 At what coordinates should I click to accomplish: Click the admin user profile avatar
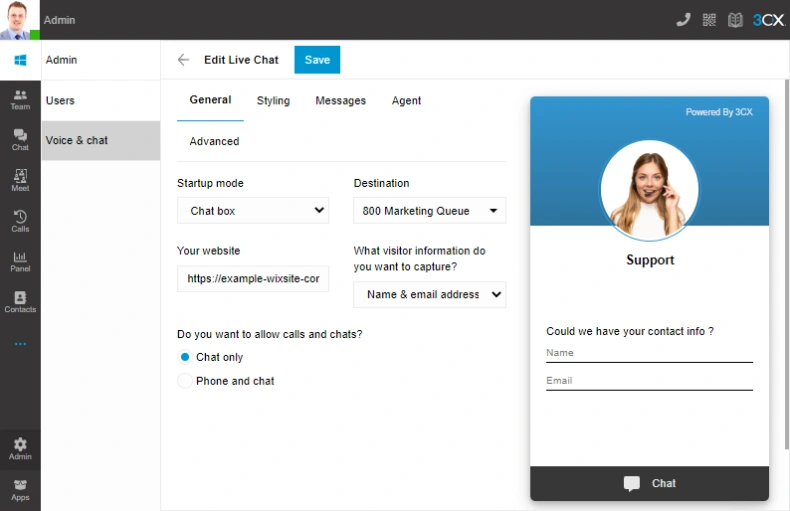point(20,20)
